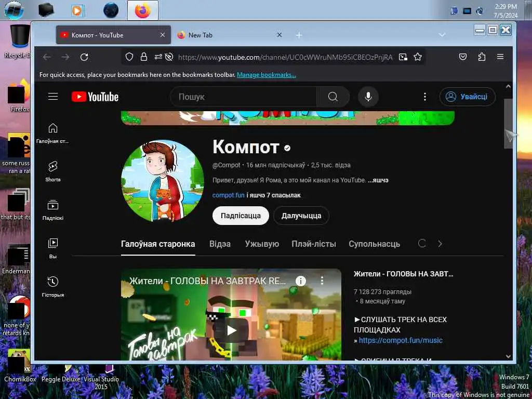Show site security padlock info
Image resolution: width=532 pixels, height=399 pixels.
coord(144,57)
